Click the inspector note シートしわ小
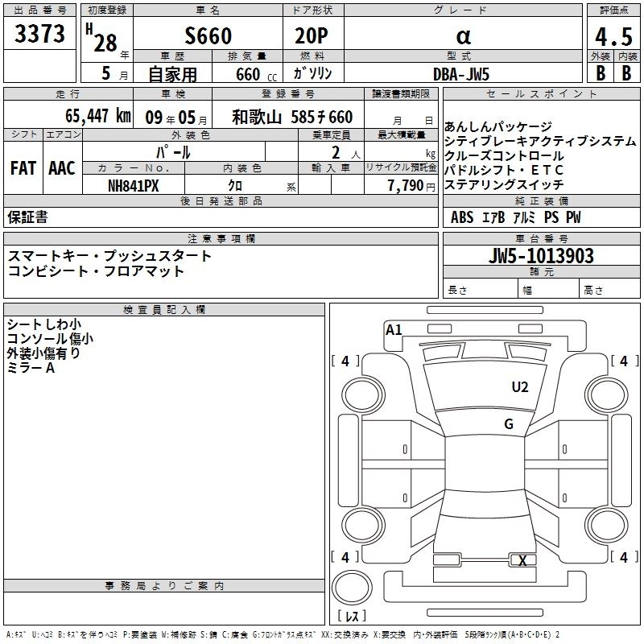This screenshot has width=644, height=644. pos(44,324)
